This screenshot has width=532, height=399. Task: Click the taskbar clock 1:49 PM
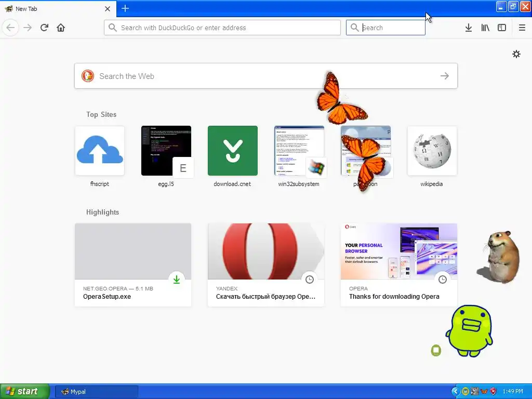[513, 391]
